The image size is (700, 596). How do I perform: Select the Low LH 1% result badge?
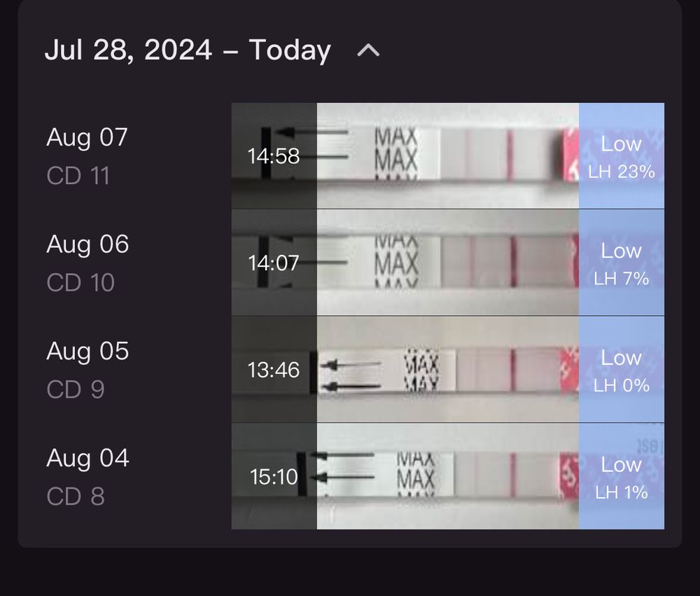(x=622, y=477)
